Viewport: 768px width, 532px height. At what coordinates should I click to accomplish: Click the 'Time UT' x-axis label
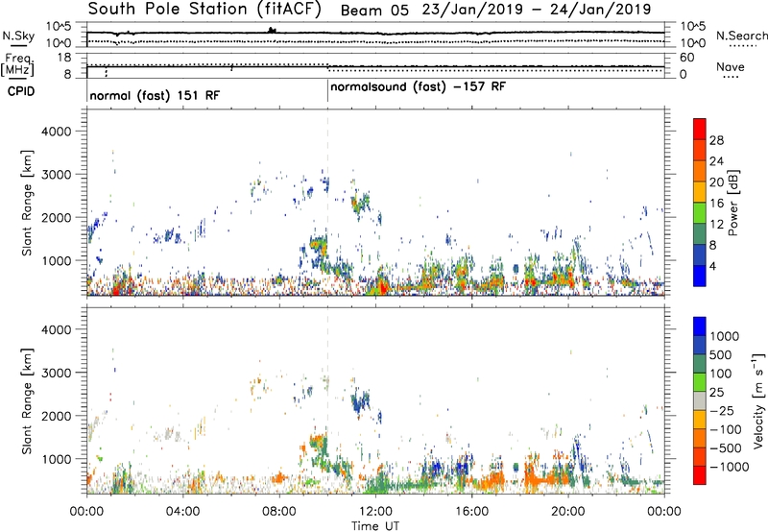coord(375,525)
